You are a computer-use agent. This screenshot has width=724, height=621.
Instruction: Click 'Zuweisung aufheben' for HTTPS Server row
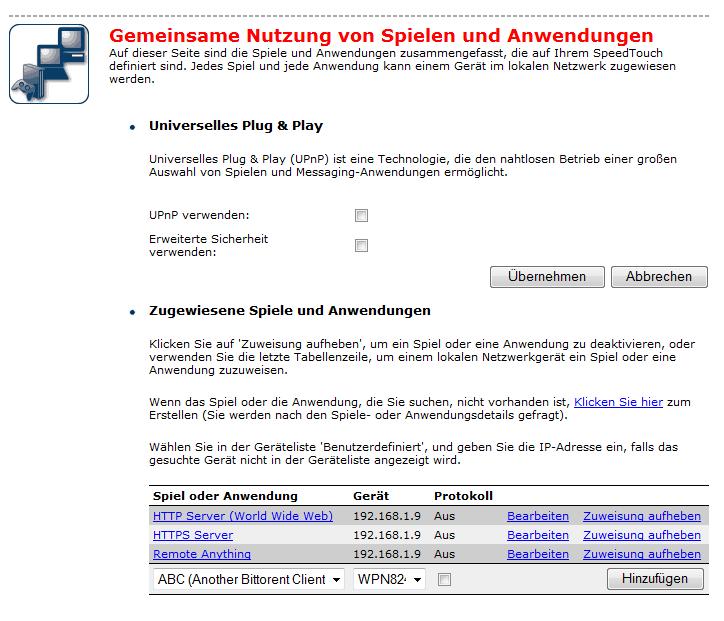coord(642,535)
